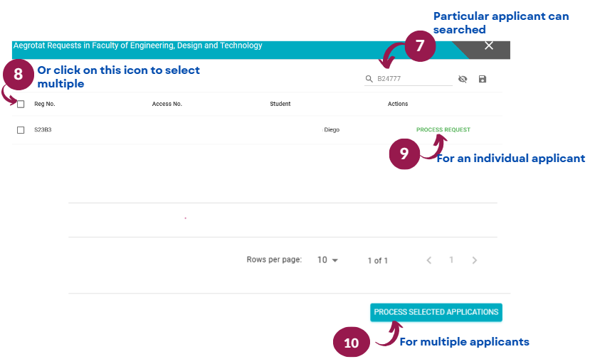Check the box for row S23B3
Viewport: 590px width, 364px height.
click(21, 130)
